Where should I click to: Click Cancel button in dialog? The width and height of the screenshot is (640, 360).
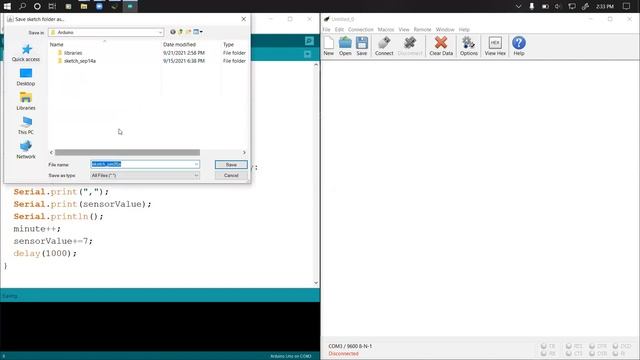[x=231, y=176]
